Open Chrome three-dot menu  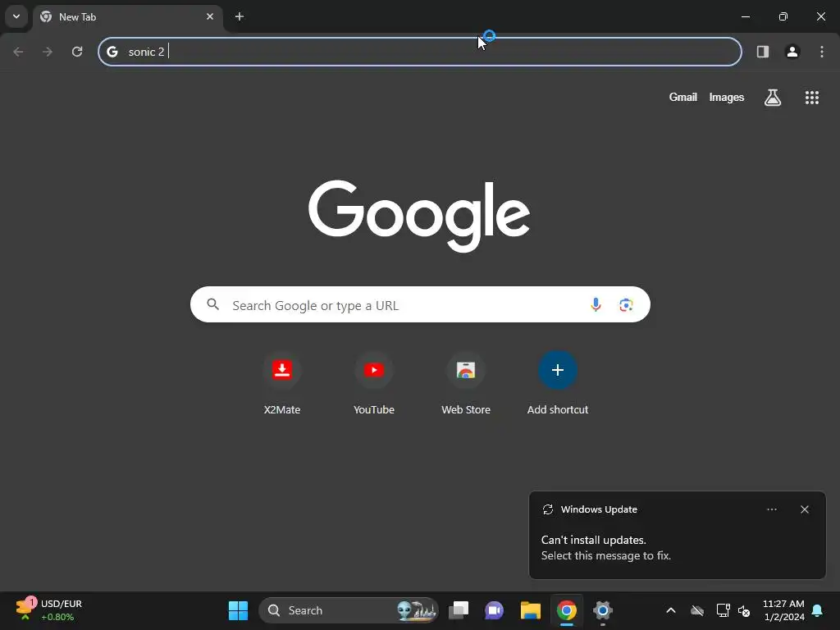coord(822,52)
